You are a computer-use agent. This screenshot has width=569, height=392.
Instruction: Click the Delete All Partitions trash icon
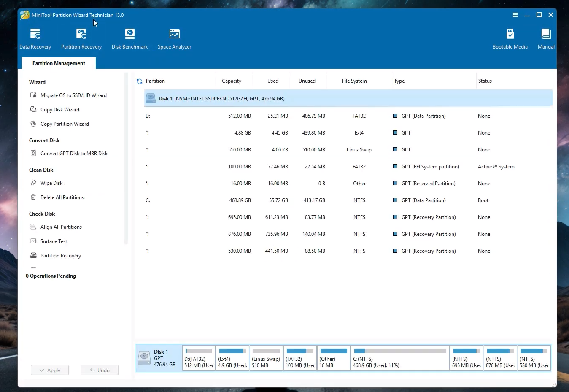[x=33, y=197]
